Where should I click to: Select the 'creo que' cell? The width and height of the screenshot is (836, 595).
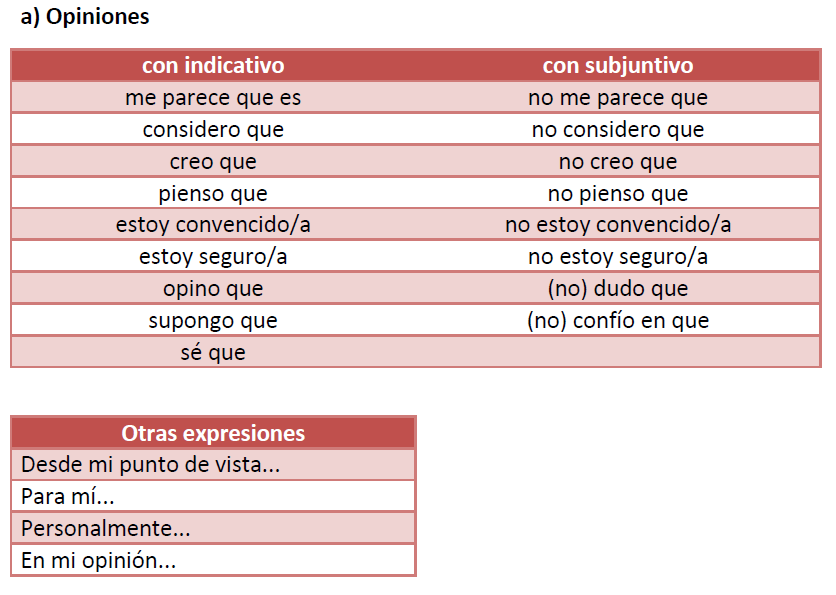(x=213, y=162)
